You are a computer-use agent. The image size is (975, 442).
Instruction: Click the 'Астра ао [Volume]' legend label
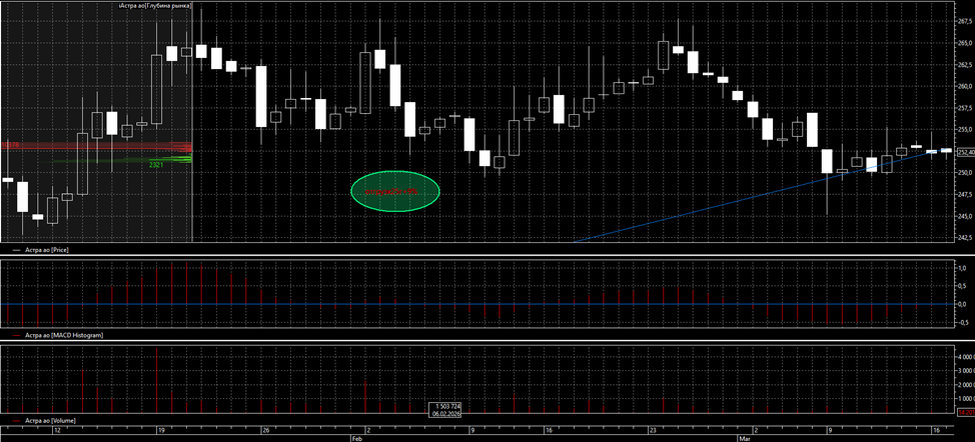pos(50,421)
